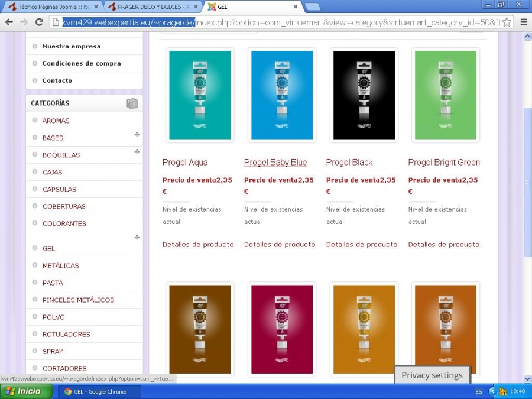The height and width of the screenshot is (399, 532).
Task: Close the PRAGER DECO Y DULCES tab
Action: [196, 7]
